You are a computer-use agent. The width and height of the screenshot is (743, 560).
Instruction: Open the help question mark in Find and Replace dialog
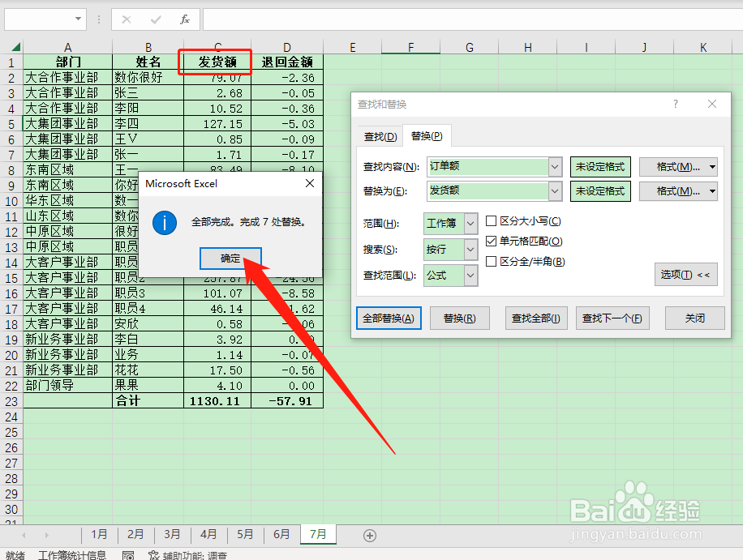click(x=675, y=104)
